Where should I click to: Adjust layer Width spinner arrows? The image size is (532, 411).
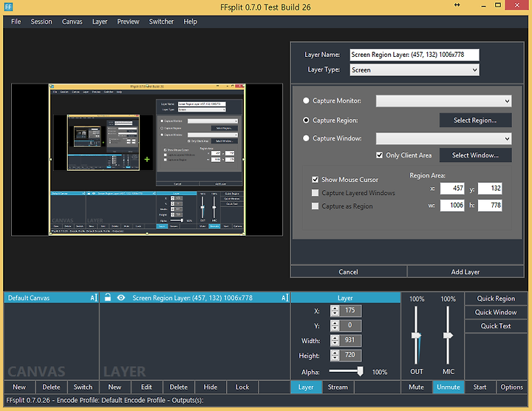coord(335,341)
